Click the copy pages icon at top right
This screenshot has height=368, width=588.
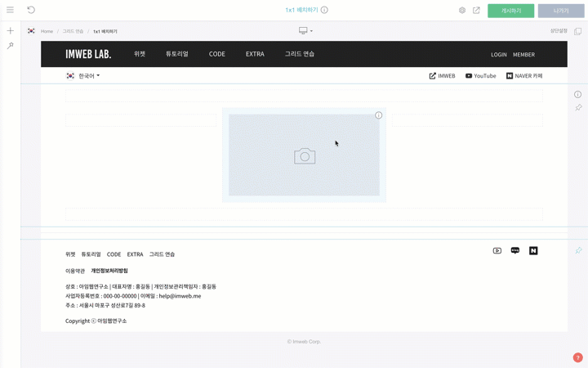pyautogui.click(x=578, y=31)
